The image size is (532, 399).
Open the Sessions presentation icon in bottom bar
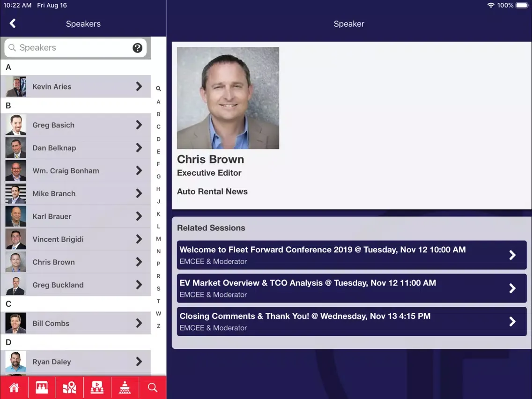pos(97,387)
